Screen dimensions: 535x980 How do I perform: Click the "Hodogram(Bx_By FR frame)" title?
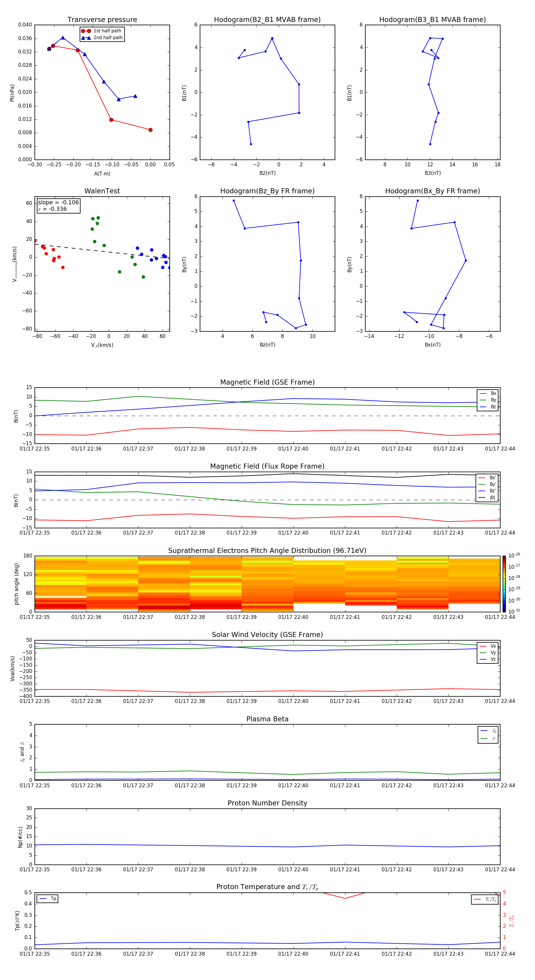[432, 191]
